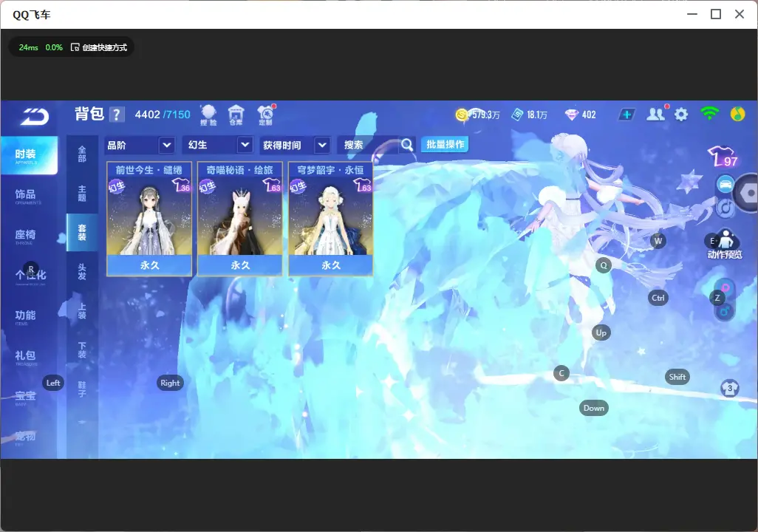758x532 pixels.
Task: Click the game logo back icon
Action: (34, 116)
